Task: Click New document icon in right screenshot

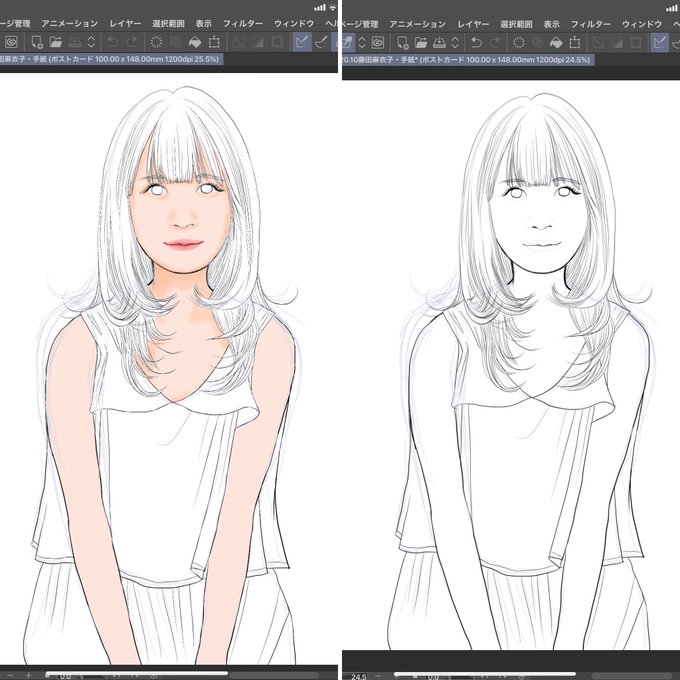Action: coord(402,42)
